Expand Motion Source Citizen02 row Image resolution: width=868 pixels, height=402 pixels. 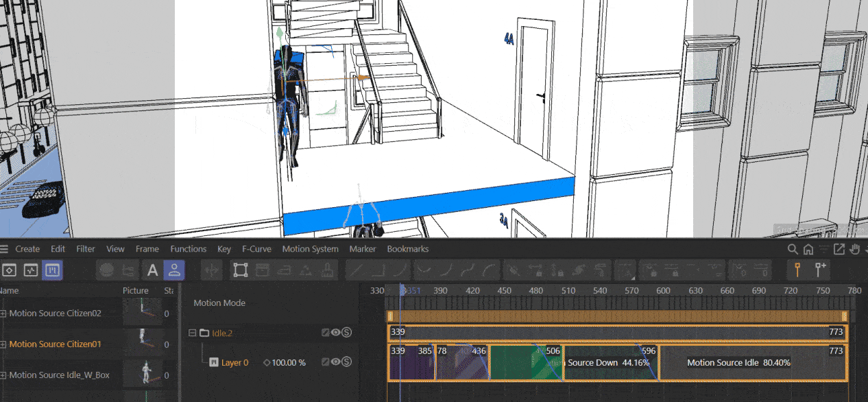click(x=3, y=314)
